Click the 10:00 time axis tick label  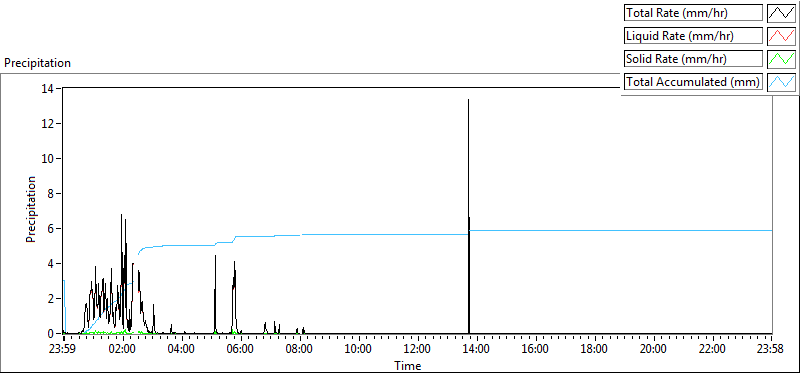(x=359, y=350)
